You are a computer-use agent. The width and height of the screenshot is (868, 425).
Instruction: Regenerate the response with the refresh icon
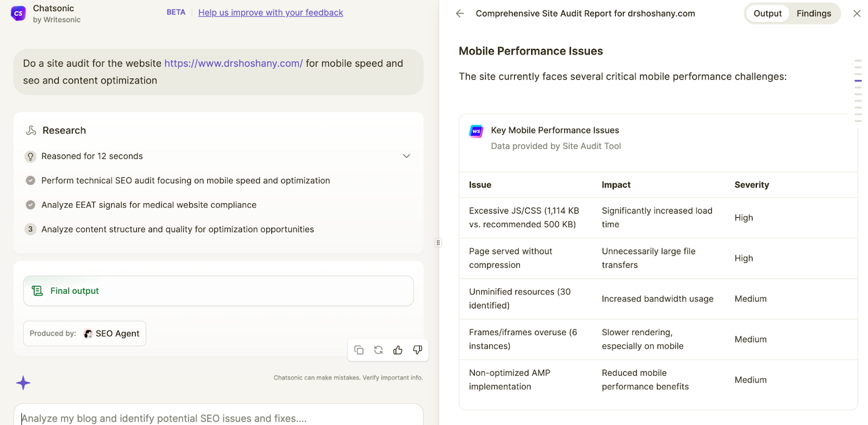(x=378, y=350)
